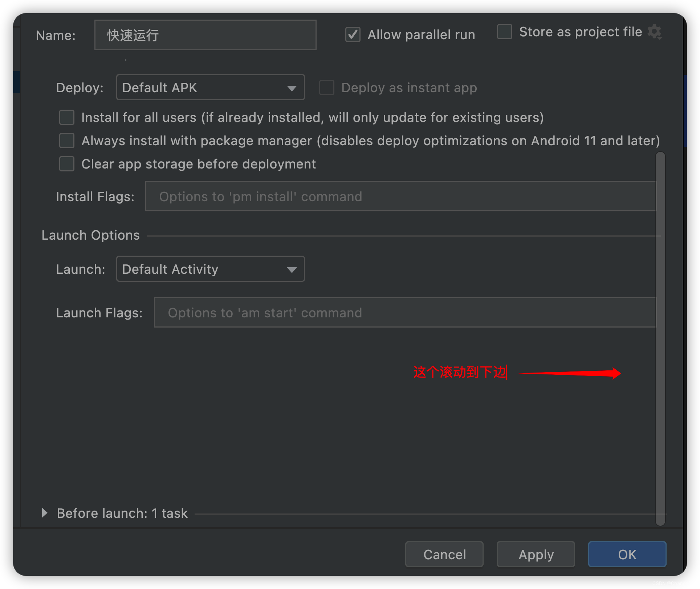This screenshot has height=589, width=700.
Task: Focus the Name text field
Action: 205,35
